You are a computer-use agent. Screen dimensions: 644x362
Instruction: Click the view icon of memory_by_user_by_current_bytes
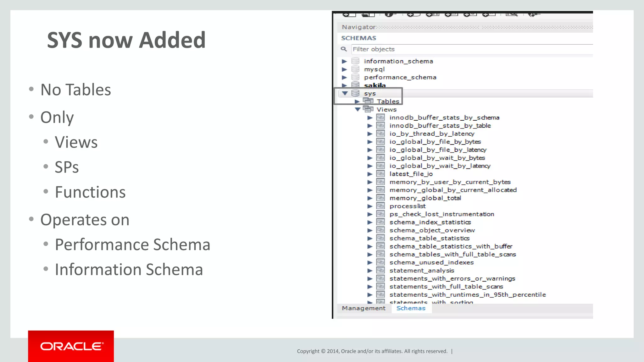(x=380, y=182)
